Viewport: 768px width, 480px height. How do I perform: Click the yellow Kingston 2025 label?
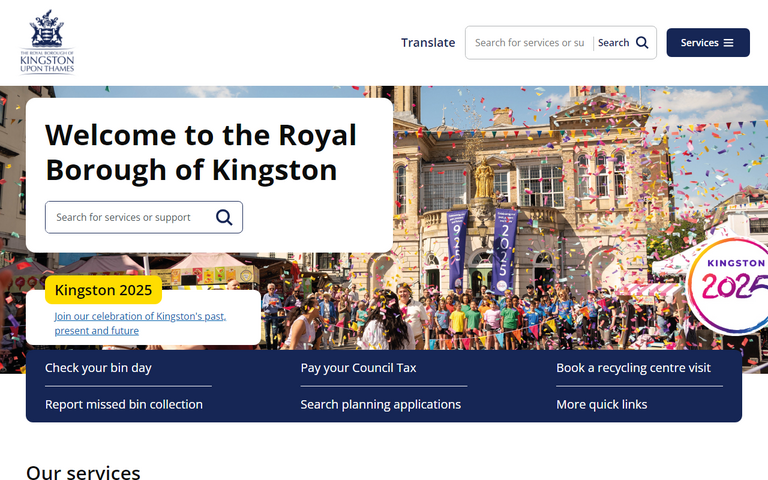point(103,290)
